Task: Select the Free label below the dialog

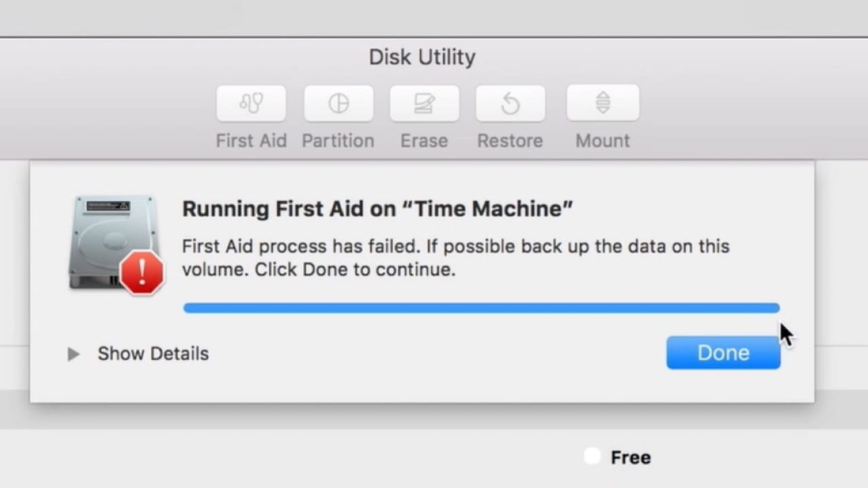Action: pos(631,457)
